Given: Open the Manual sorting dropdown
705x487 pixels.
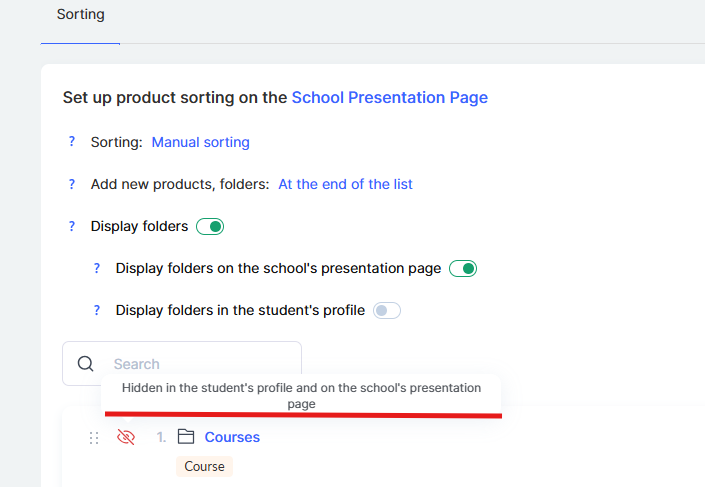Looking at the screenshot, I should pyautogui.click(x=200, y=142).
